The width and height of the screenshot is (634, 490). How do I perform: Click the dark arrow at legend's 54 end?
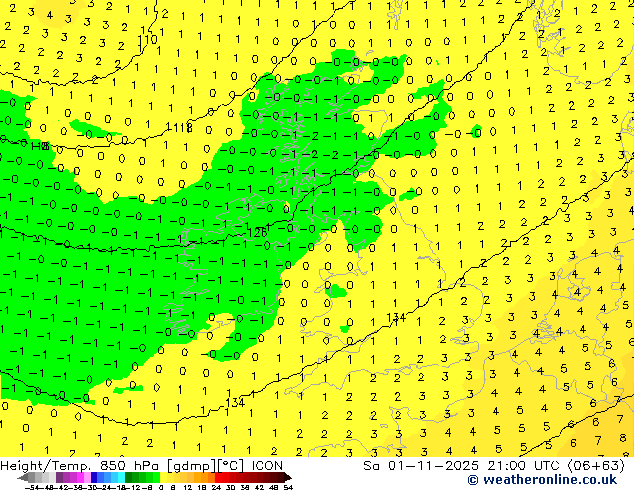[288, 477]
